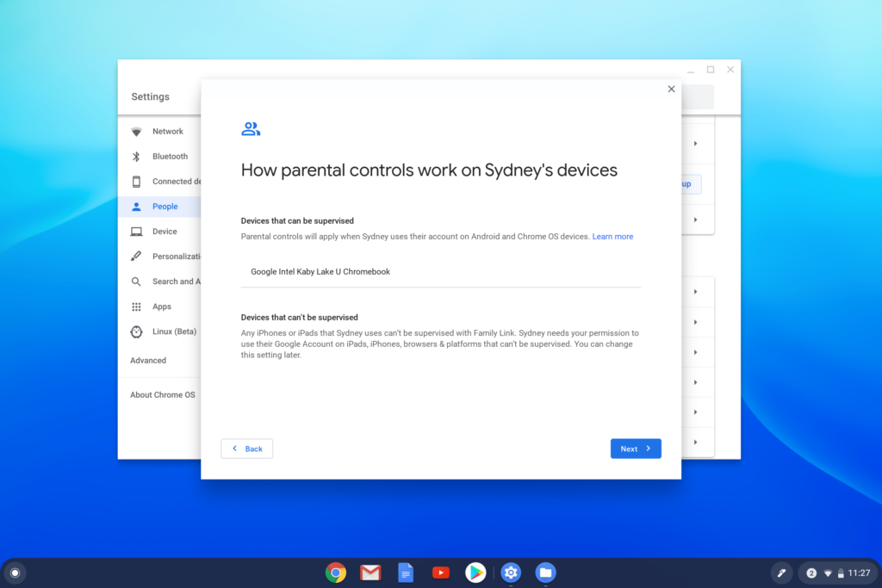Viewport: 882px width, 588px height.
Task: Go Back in the parental controls dialog
Action: 247,449
